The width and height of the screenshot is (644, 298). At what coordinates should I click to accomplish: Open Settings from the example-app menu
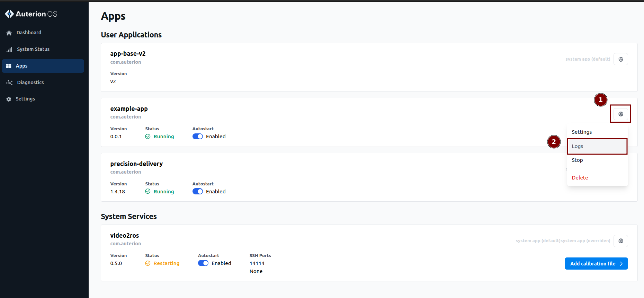click(582, 132)
